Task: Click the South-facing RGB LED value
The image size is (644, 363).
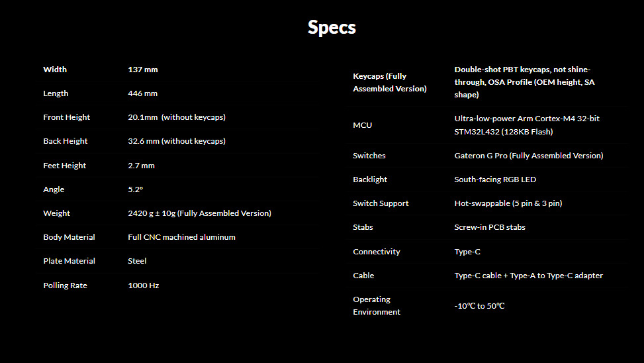Action: click(495, 180)
